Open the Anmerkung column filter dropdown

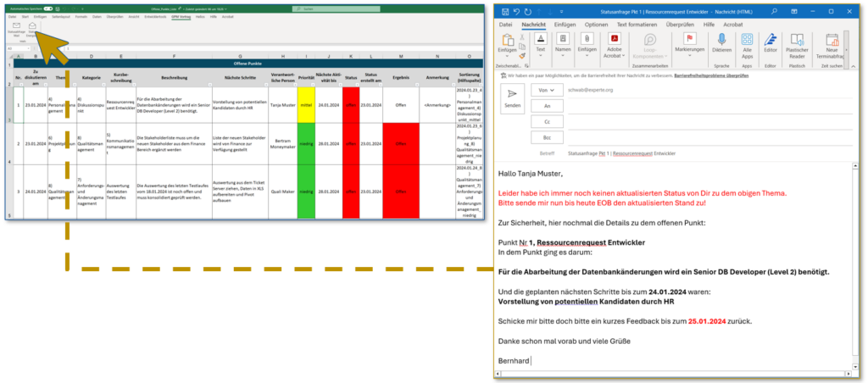pyautogui.click(x=453, y=85)
